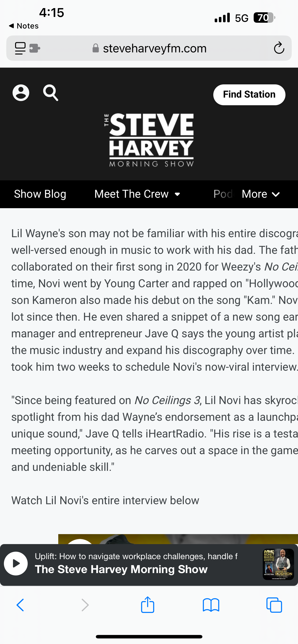Open the Show Blog menu item
The width and height of the screenshot is (298, 644).
[x=40, y=194]
